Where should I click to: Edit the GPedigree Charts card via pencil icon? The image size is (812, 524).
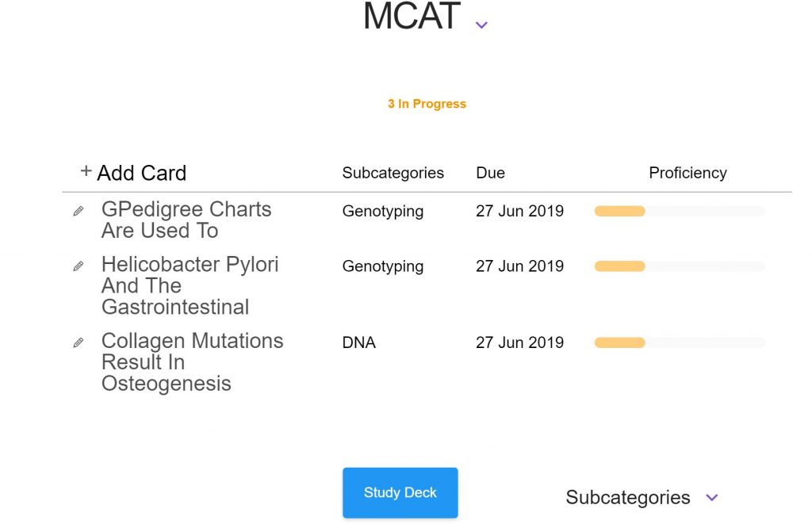79,211
